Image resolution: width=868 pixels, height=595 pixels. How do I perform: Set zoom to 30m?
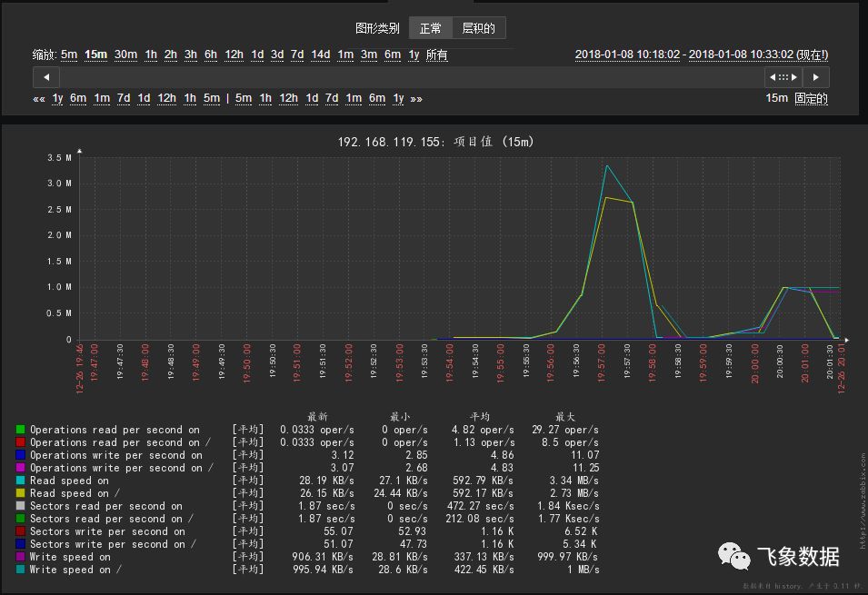(125, 55)
